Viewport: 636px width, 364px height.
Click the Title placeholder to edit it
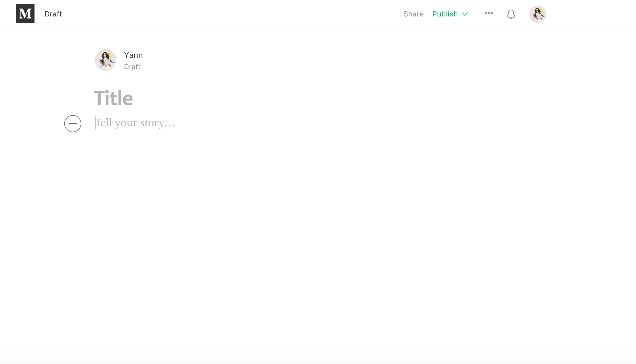tap(113, 98)
